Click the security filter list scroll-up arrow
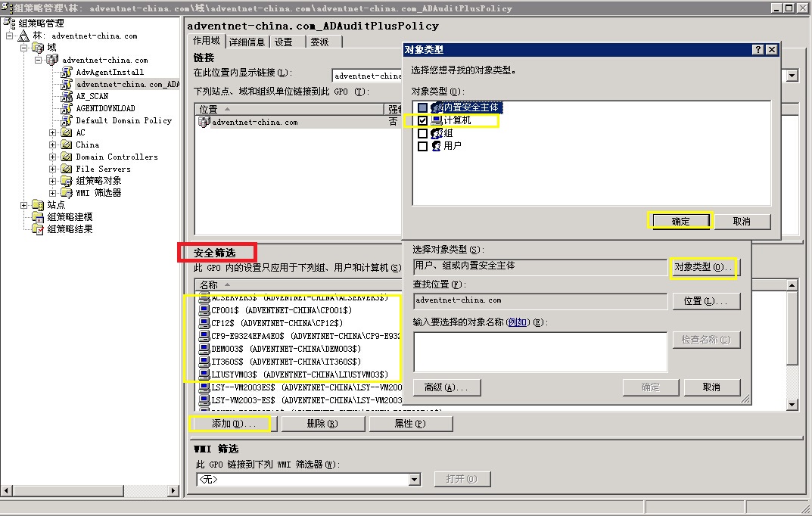The image size is (812, 516). (792, 284)
